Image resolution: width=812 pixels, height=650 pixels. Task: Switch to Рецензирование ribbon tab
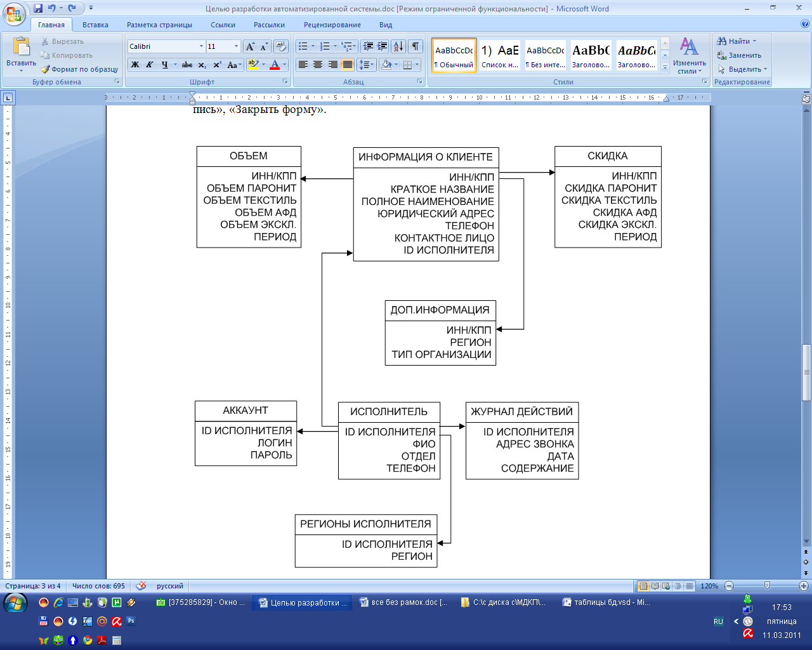332,25
